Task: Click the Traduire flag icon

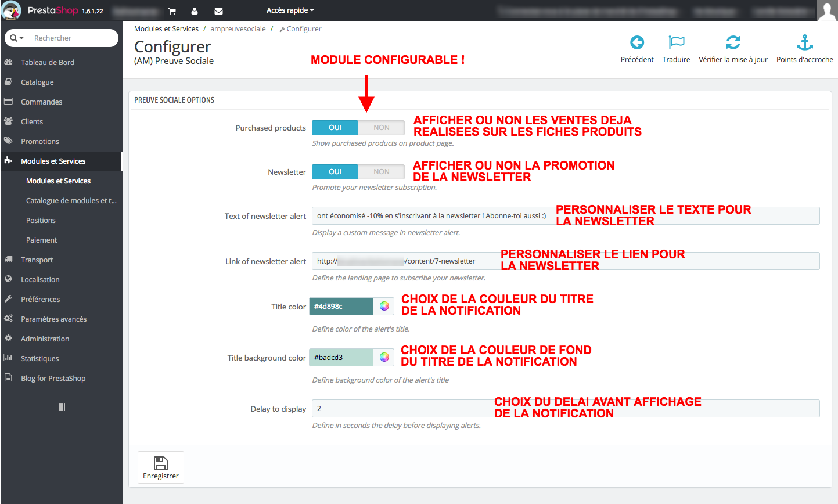Action: 676,42
